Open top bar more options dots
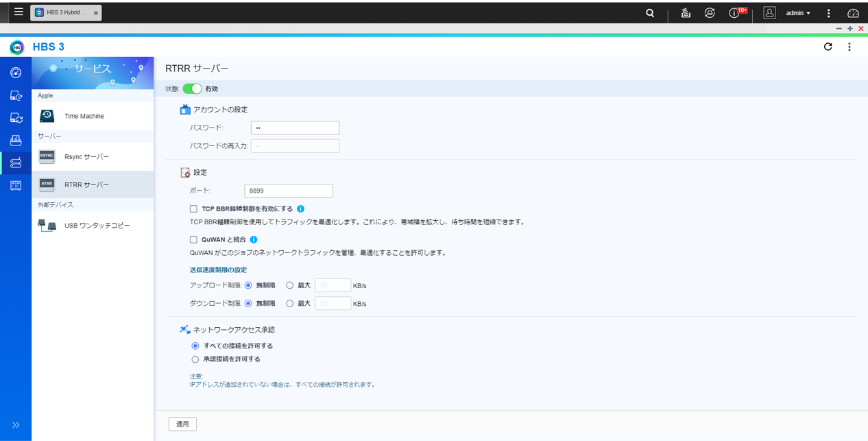Screen dimensions: 868x441 [x=828, y=13]
